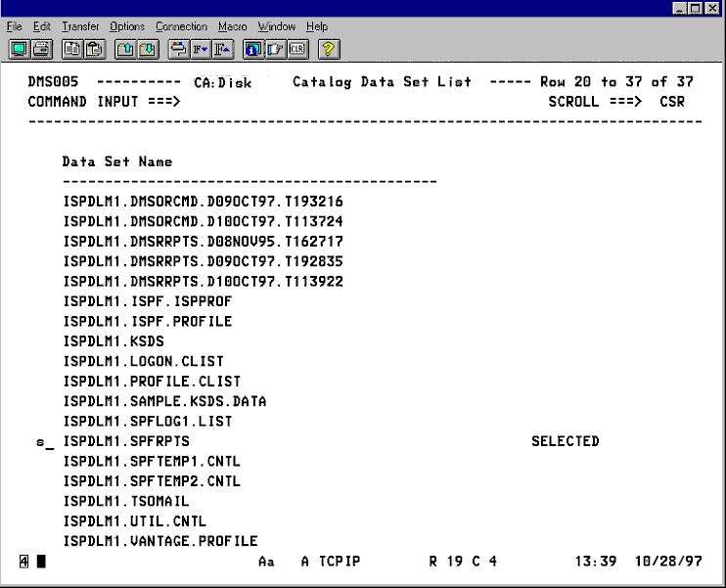Click the 10/28/97 date in status bar

(x=668, y=562)
